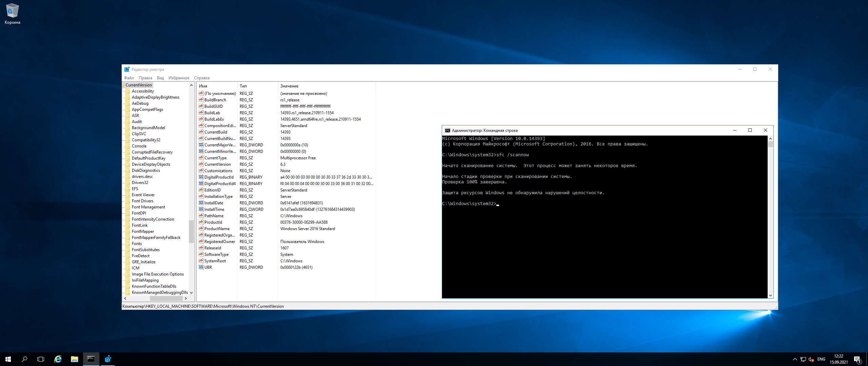
Task: Select the Accessibility folder icon
Action: click(x=128, y=91)
